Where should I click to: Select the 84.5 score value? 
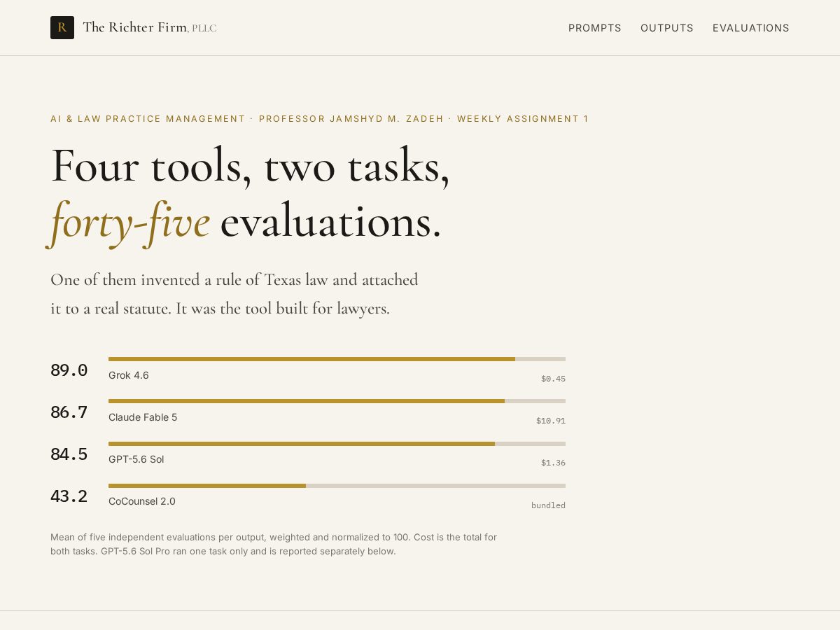click(69, 454)
